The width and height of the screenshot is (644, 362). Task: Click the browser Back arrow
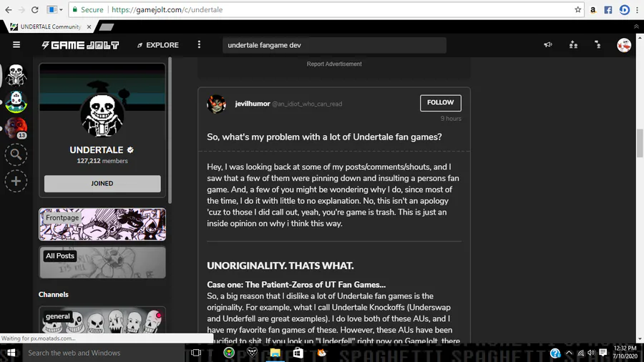tap(8, 9)
